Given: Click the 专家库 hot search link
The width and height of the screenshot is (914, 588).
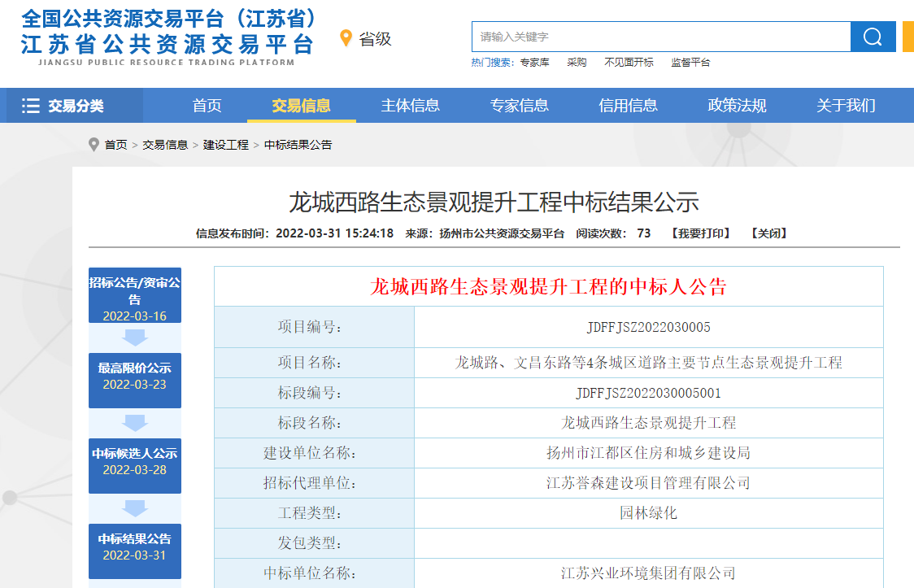Looking at the screenshot, I should 534,63.
